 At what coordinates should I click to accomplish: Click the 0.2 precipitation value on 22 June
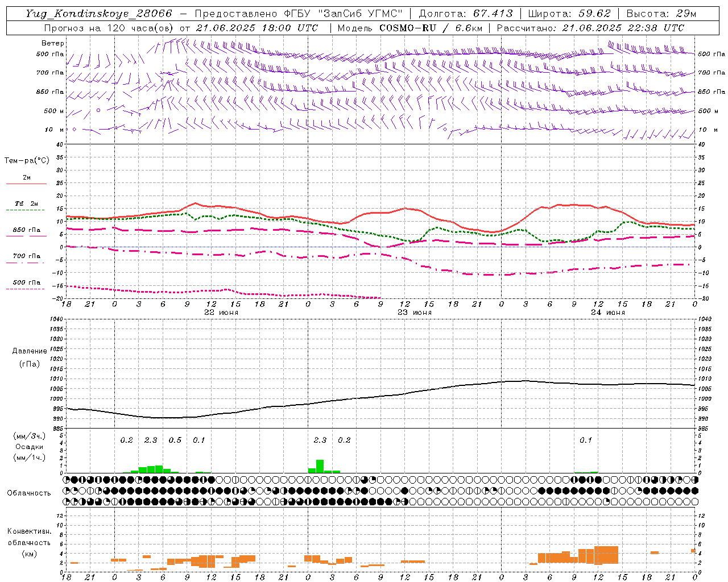pyautogui.click(x=127, y=440)
